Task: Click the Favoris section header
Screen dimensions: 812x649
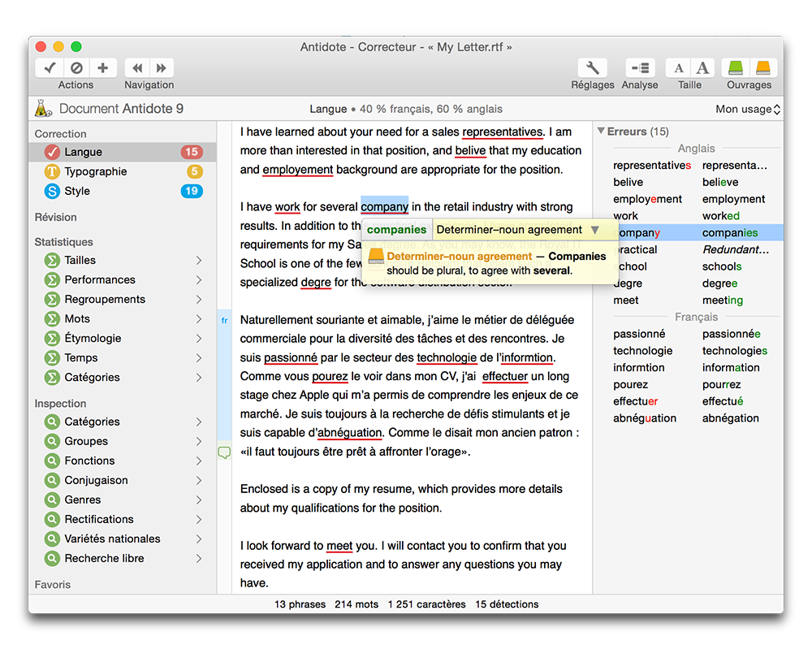Action: (52, 585)
